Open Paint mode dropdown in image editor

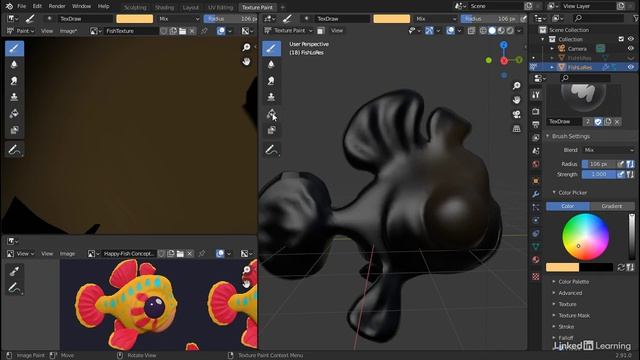20,31
